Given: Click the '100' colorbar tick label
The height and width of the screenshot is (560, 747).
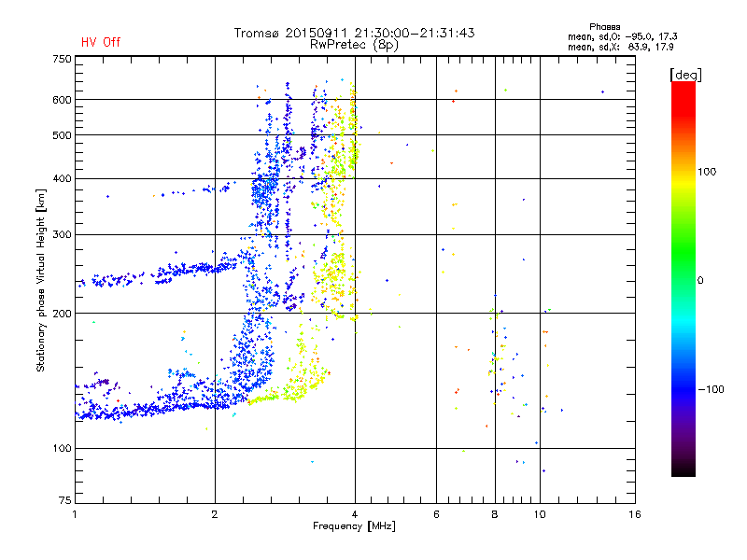Looking at the screenshot, I should [707, 172].
